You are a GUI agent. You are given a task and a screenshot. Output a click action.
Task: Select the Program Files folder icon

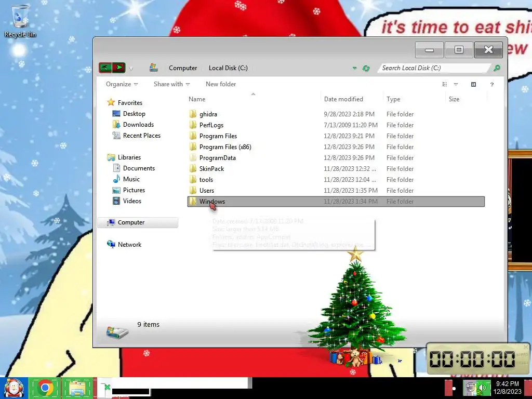point(193,136)
